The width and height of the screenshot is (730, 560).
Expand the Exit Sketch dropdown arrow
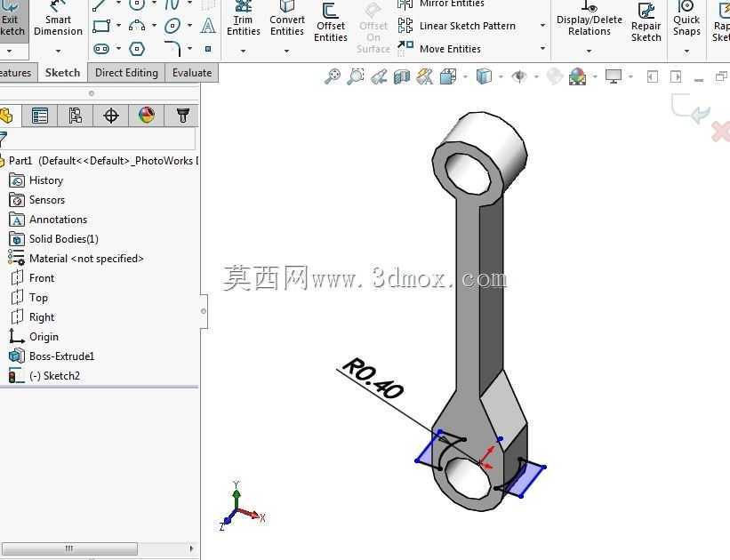point(9,51)
